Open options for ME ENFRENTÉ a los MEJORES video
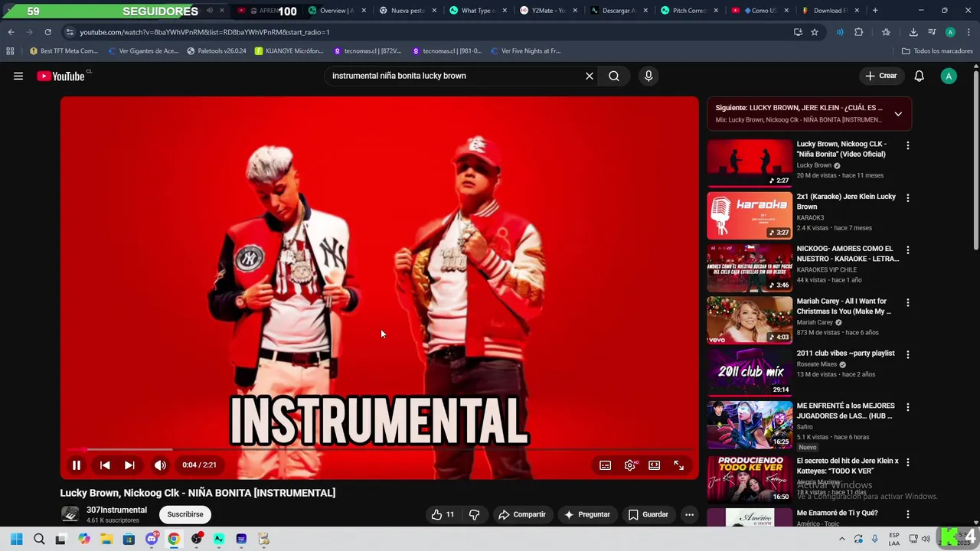The height and width of the screenshot is (551, 980). [908, 408]
